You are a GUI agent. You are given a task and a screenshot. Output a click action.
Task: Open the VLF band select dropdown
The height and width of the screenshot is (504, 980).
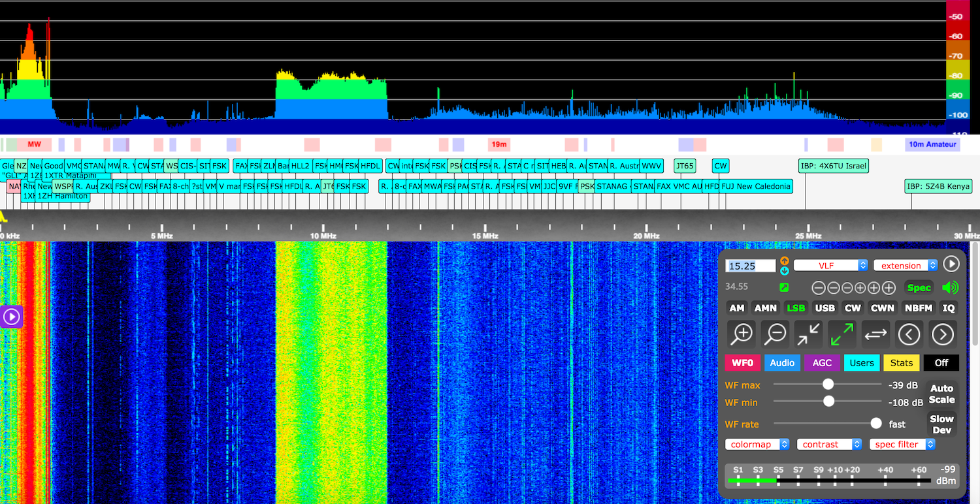830,265
